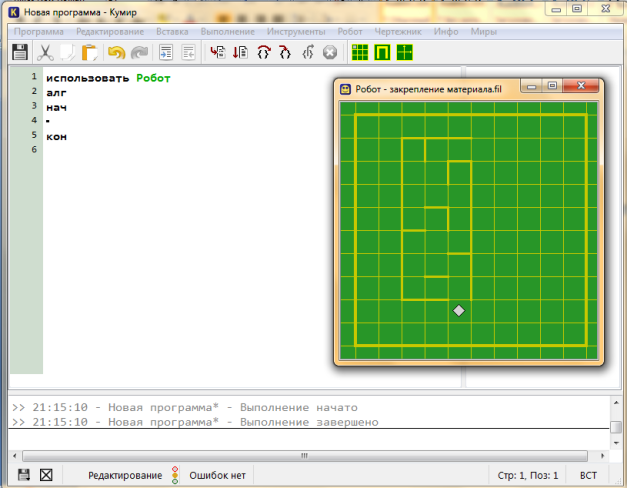Image resolution: width=627 pixels, height=488 pixels.
Task: Click the Copy icon in toolbar
Action: 67,52
